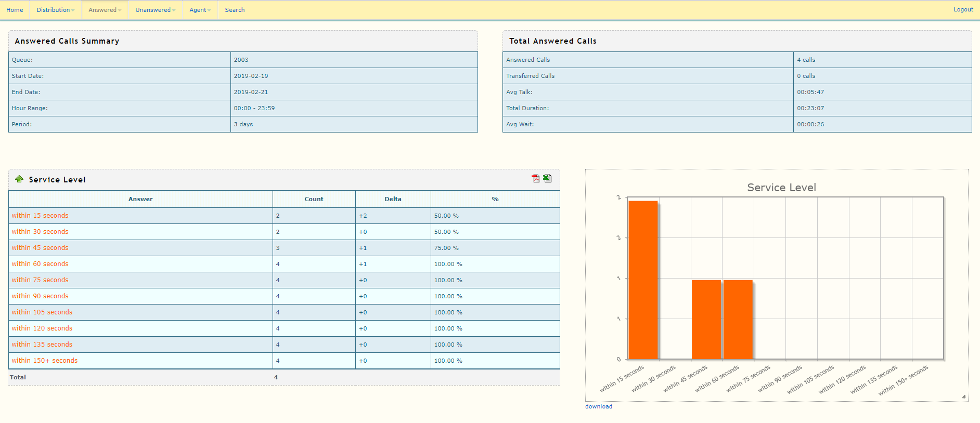
Task: Select the 'within 45 seconds' row link
Action: coord(40,248)
